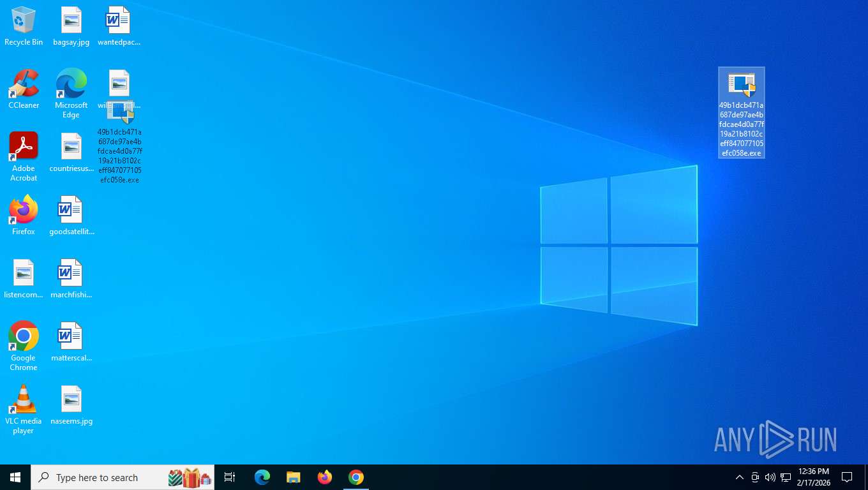
Task: Select the highlighted 49b1dcb471a...exe file on the right
Action: [x=742, y=113]
